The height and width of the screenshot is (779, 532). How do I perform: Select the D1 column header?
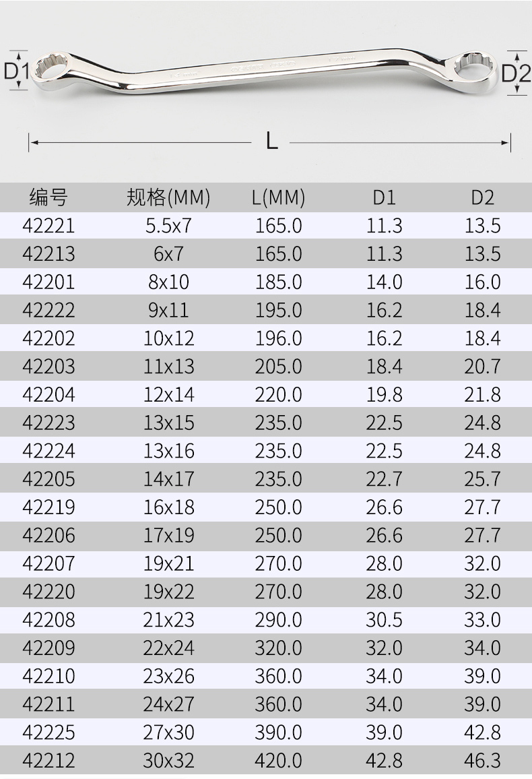pos(384,197)
